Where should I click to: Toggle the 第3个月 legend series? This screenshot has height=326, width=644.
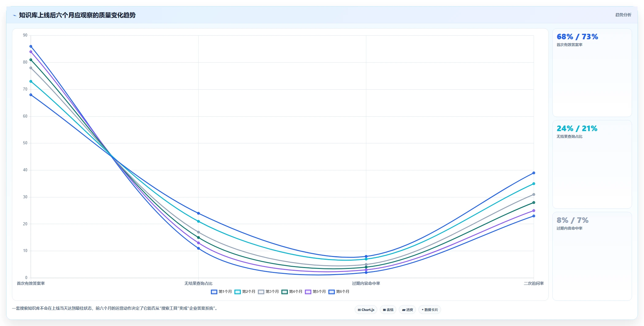(268, 292)
